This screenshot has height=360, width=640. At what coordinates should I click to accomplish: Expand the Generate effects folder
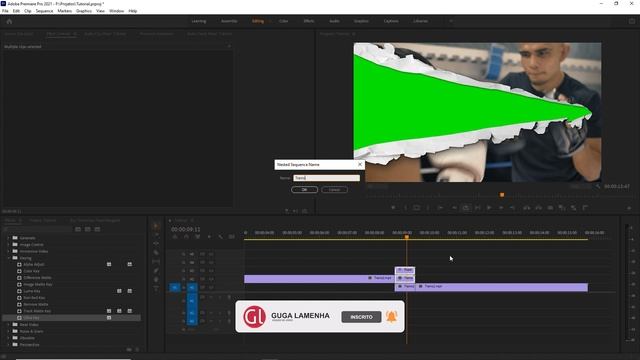pyautogui.click(x=8, y=238)
